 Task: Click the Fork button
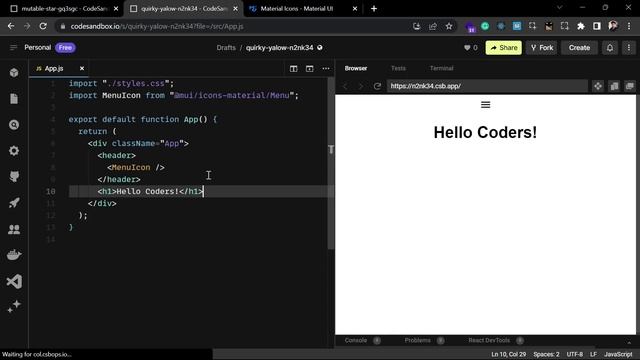(x=542, y=48)
